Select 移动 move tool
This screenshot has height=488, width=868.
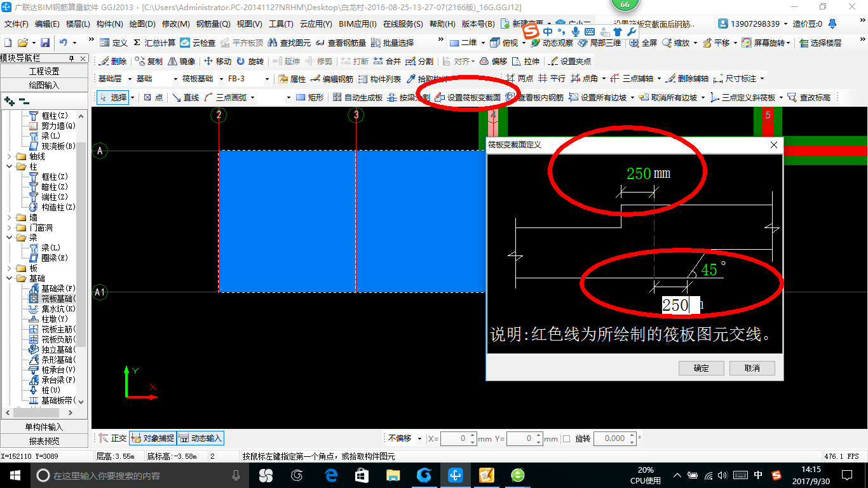(217, 61)
